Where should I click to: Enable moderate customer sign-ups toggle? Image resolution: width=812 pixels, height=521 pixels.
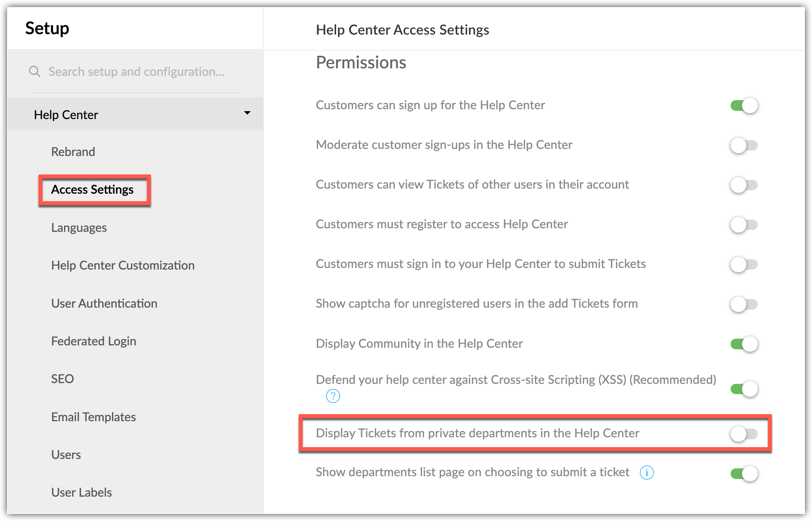coord(744,145)
